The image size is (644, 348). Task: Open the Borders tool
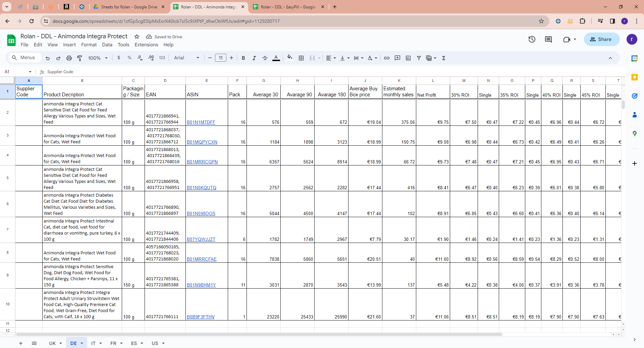tap(301, 58)
